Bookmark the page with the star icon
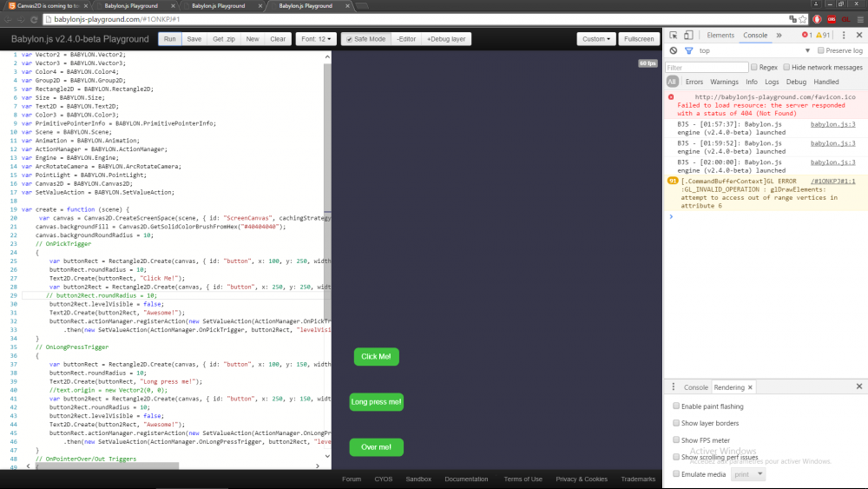 [803, 19]
